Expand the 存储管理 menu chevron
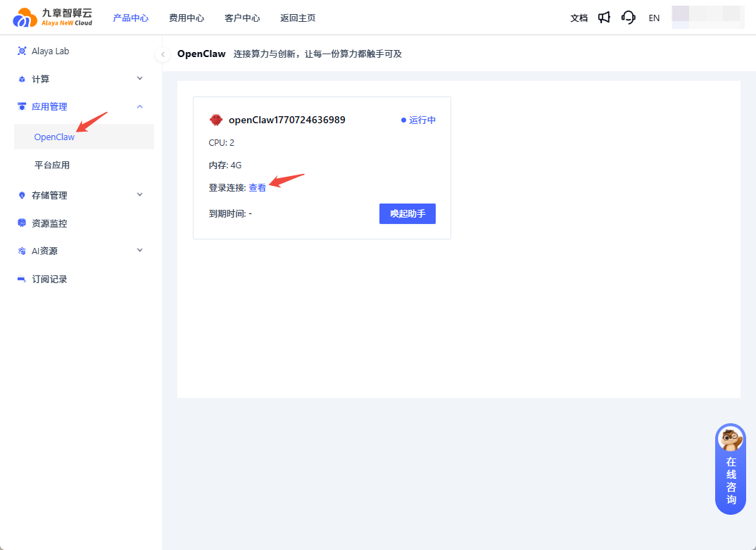This screenshot has width=756, height=550. pyautogui.click(x=140, y=195)
